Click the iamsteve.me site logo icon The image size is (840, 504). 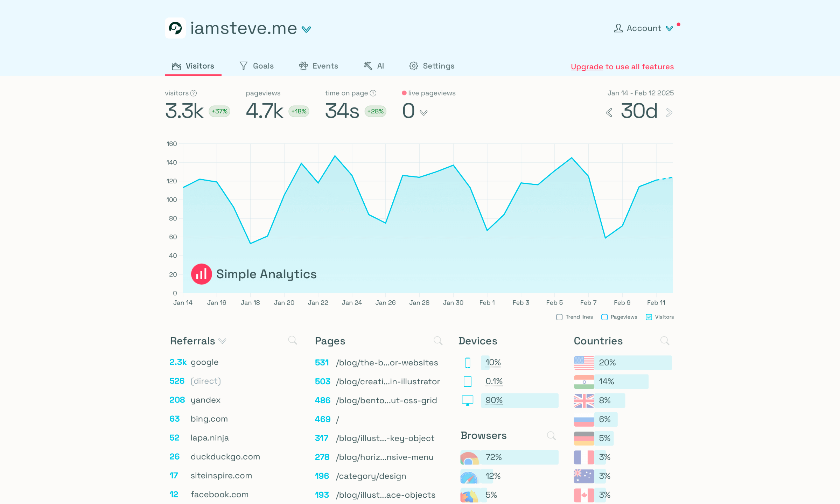pos(175,28)
